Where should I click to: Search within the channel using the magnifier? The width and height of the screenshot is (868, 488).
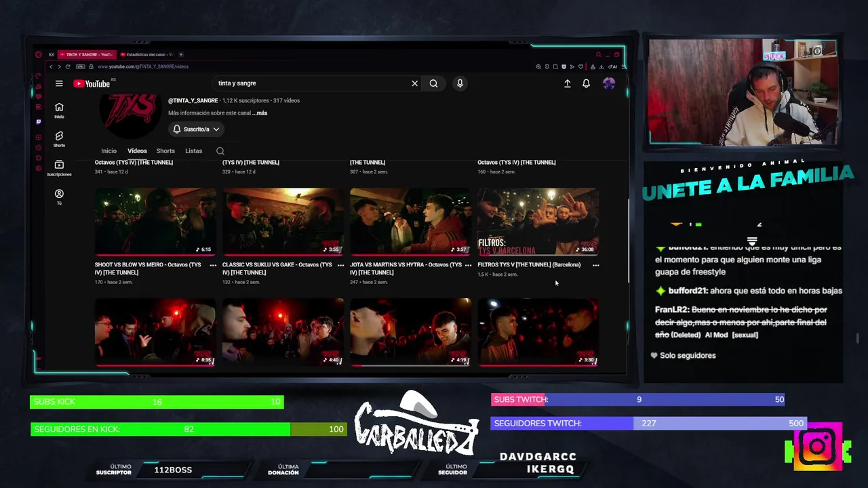click(x=220, y=151)
